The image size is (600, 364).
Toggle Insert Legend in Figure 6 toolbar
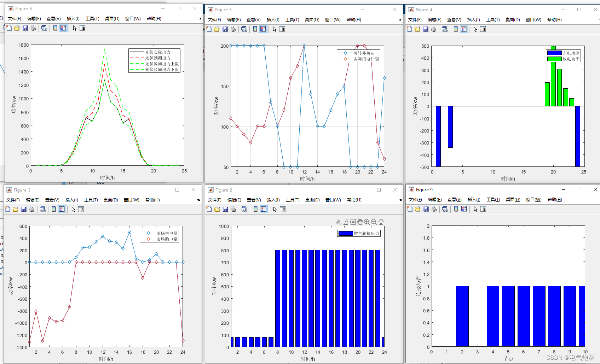click(63, 28)
